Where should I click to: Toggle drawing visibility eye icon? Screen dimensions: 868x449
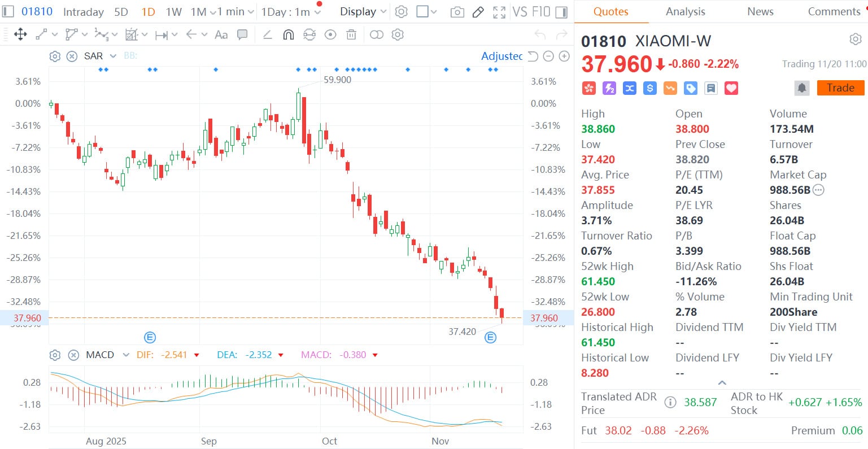330,35
